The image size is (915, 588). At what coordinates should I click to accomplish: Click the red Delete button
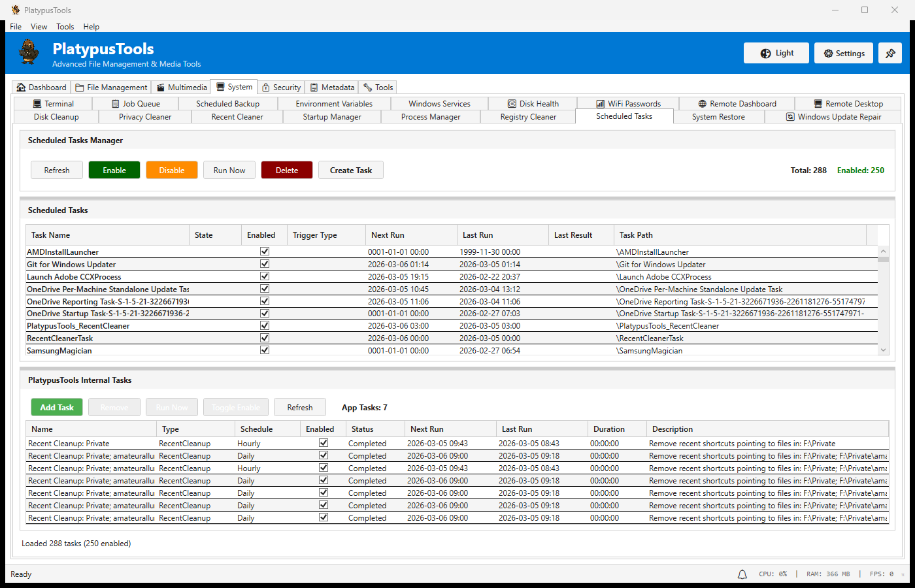(x=287, y=171)
